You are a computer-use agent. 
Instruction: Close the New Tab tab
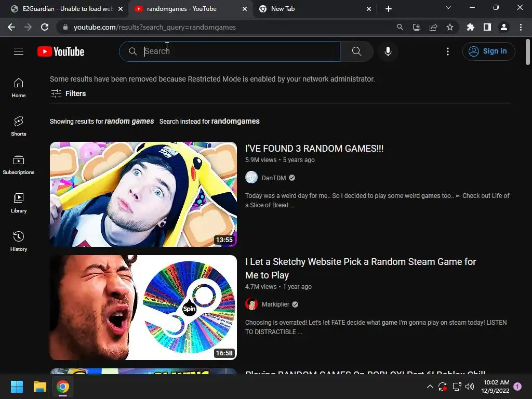coord(369,9)
